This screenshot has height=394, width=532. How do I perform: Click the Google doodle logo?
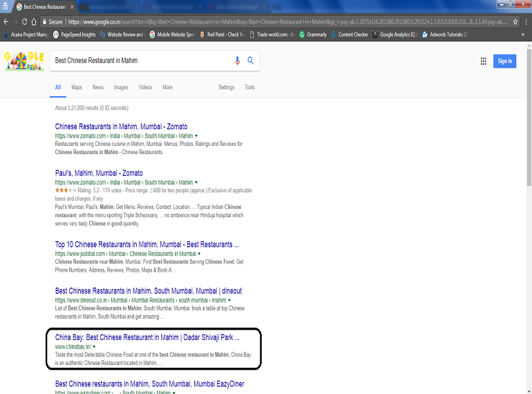coord(24,61)
